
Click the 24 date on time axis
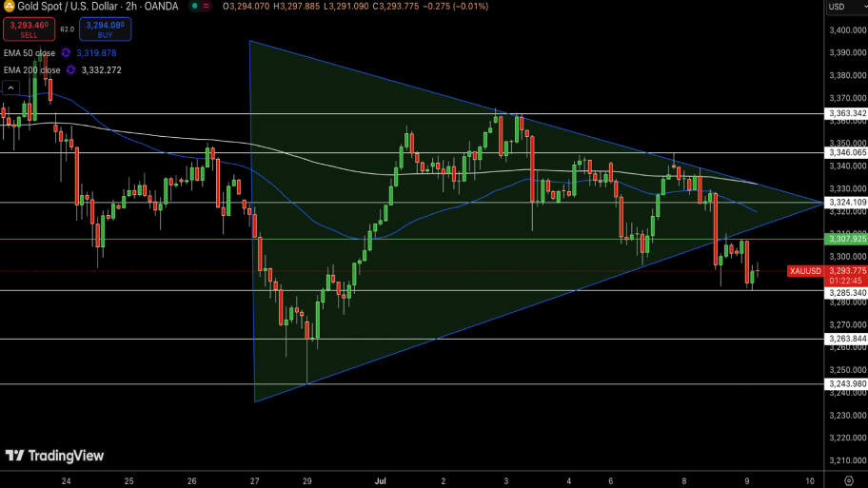66,481
